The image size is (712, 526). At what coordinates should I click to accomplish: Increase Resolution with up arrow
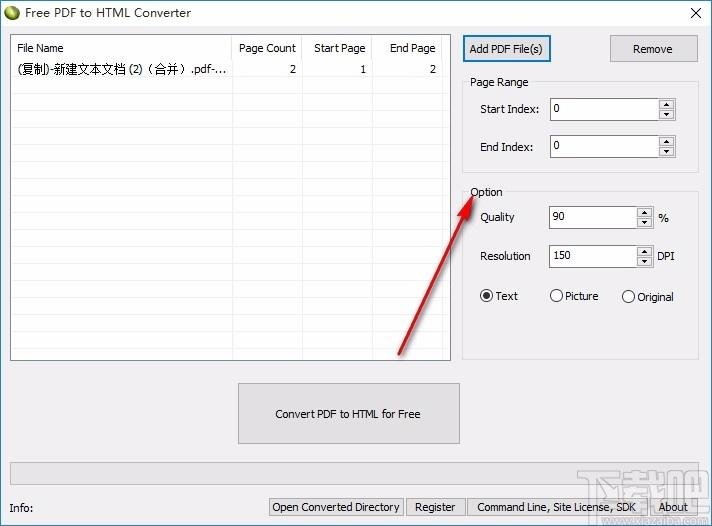point(644,251)
